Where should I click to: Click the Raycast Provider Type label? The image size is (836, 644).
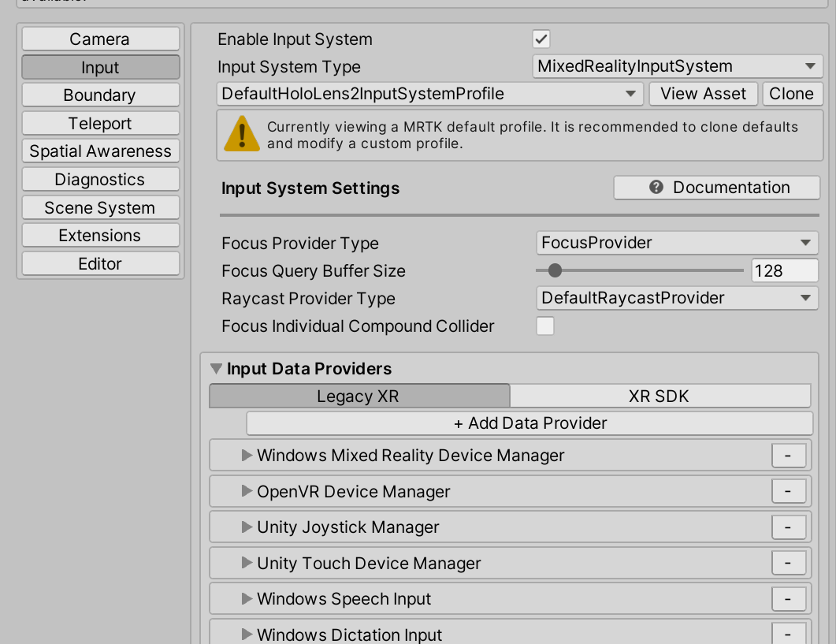(x=308, y=299)
